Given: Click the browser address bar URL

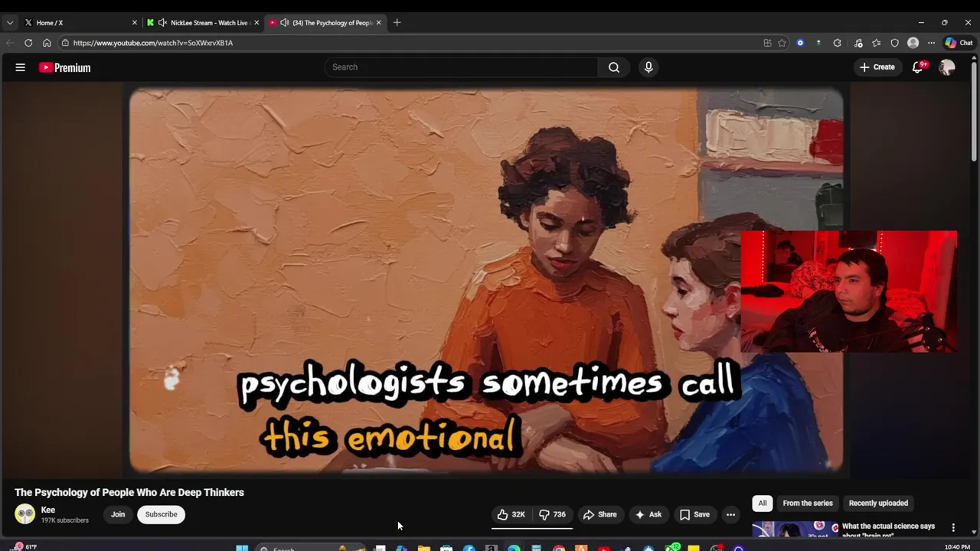Looking at the screenshot, I should 153,43.
